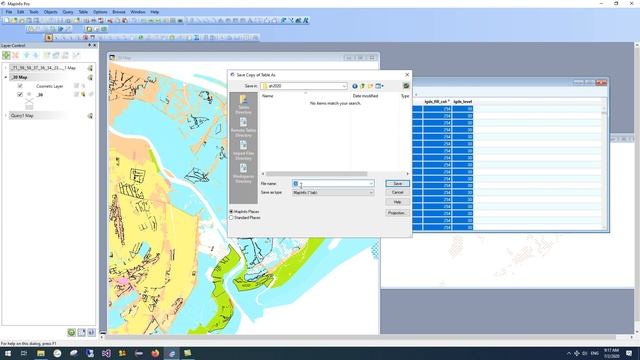Open File Explorer from the taskbar
640x360 pixels.
point(41,353)
